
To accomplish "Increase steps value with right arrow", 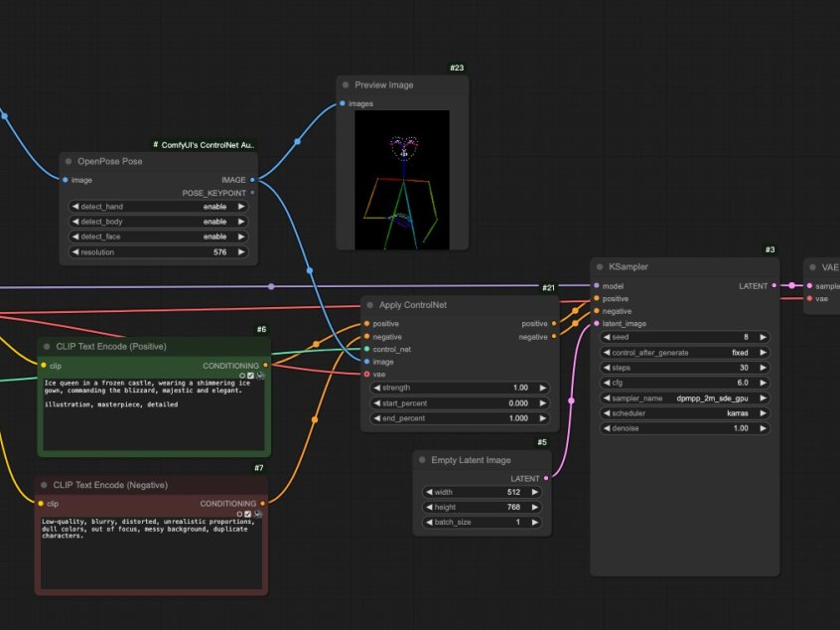I will coord(763,368).
